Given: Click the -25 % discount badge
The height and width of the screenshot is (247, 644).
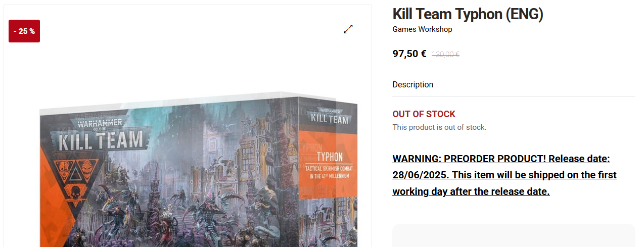Looking at the screenshot, I should click(x=24, y=31).
